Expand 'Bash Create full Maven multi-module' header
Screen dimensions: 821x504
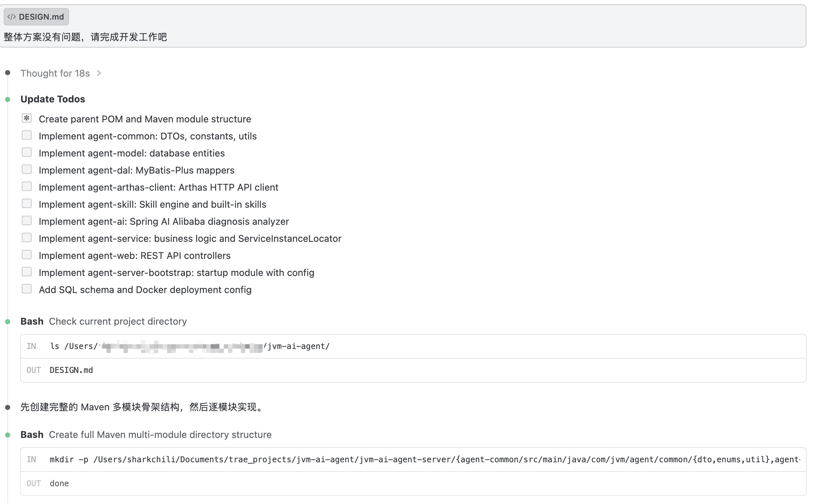pos(145,435)
